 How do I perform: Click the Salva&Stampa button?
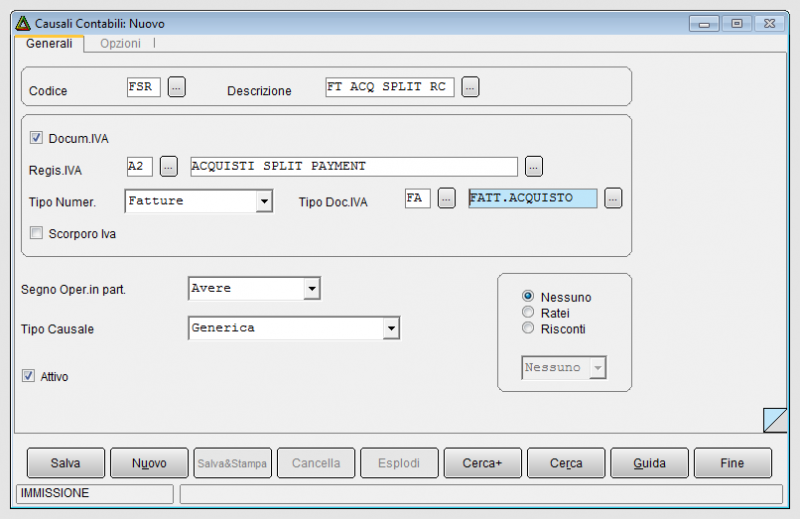[232, 463]
